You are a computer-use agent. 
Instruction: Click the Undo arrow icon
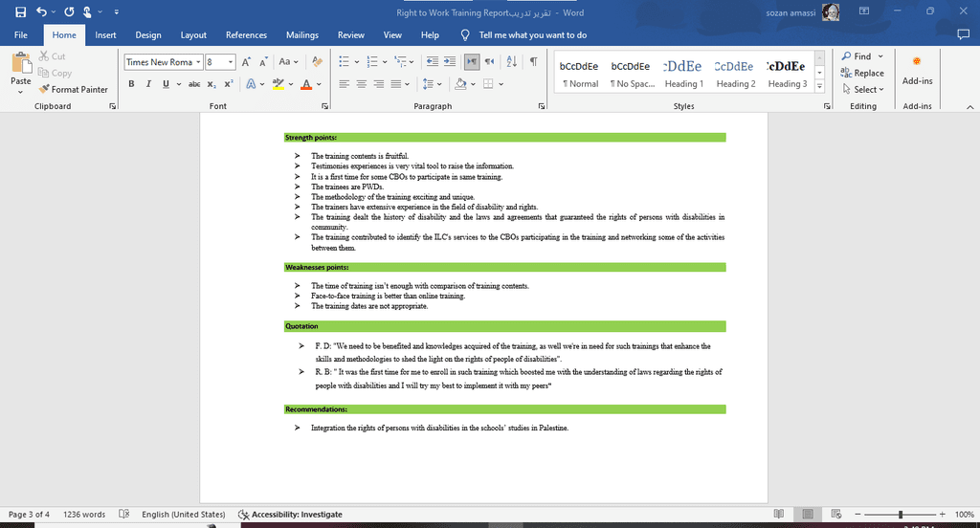[41, 11]
